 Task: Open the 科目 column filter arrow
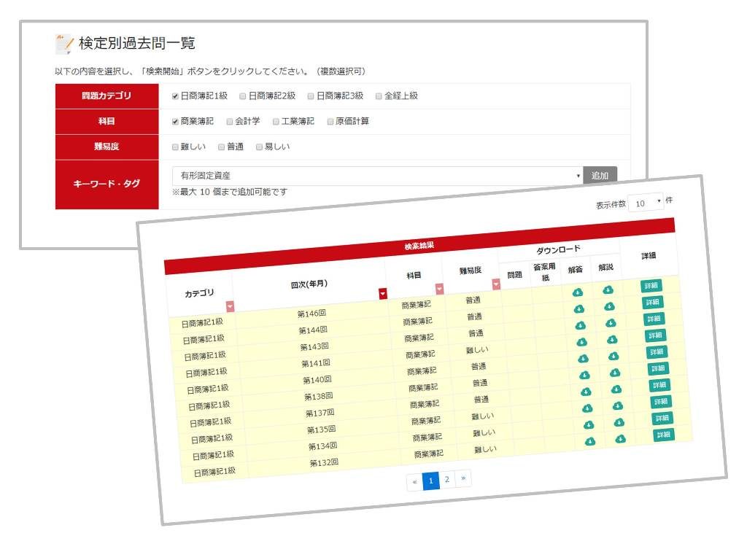(x=439, y=289)
